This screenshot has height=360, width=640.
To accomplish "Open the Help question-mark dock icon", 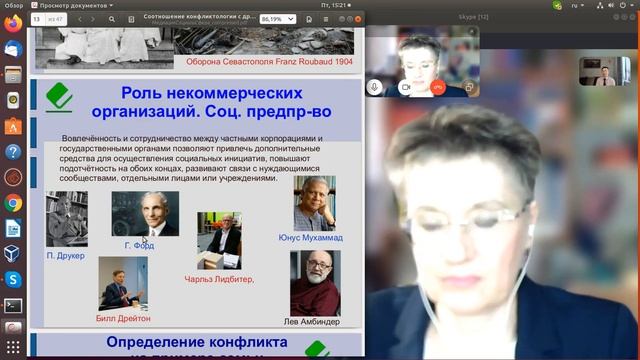I will (x=13, y=152).
